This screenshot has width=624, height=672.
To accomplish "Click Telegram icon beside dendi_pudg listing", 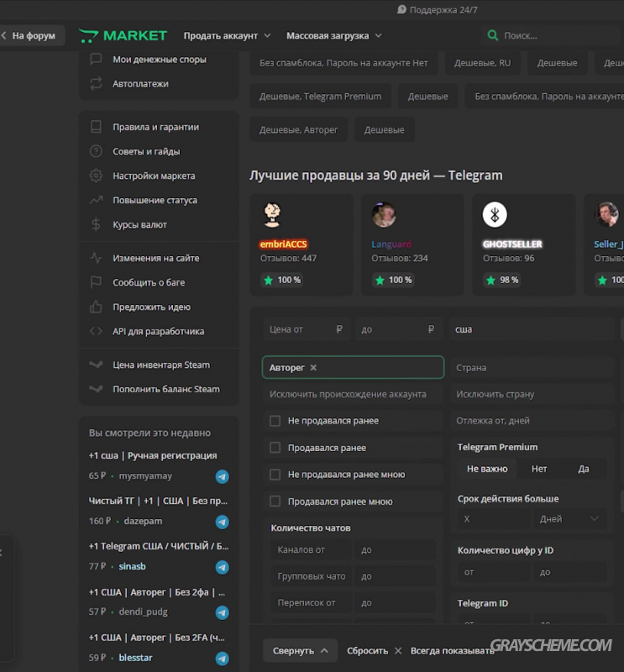I will (222, 613).
